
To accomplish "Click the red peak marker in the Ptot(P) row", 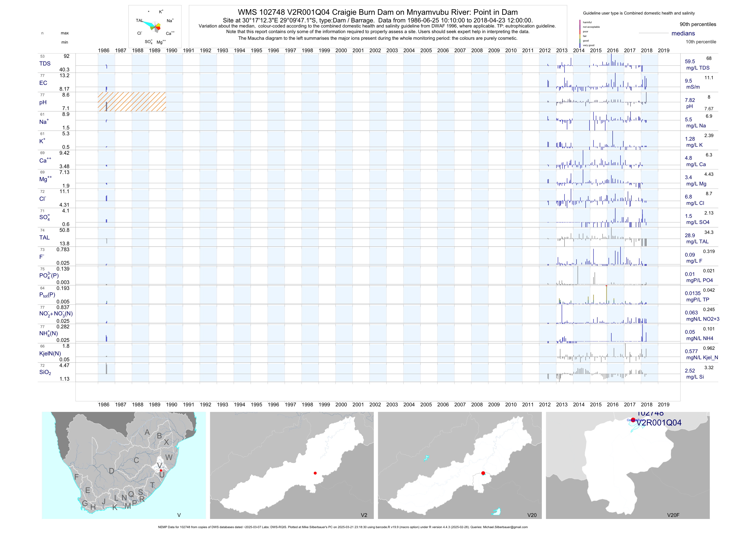I will 607,286.
